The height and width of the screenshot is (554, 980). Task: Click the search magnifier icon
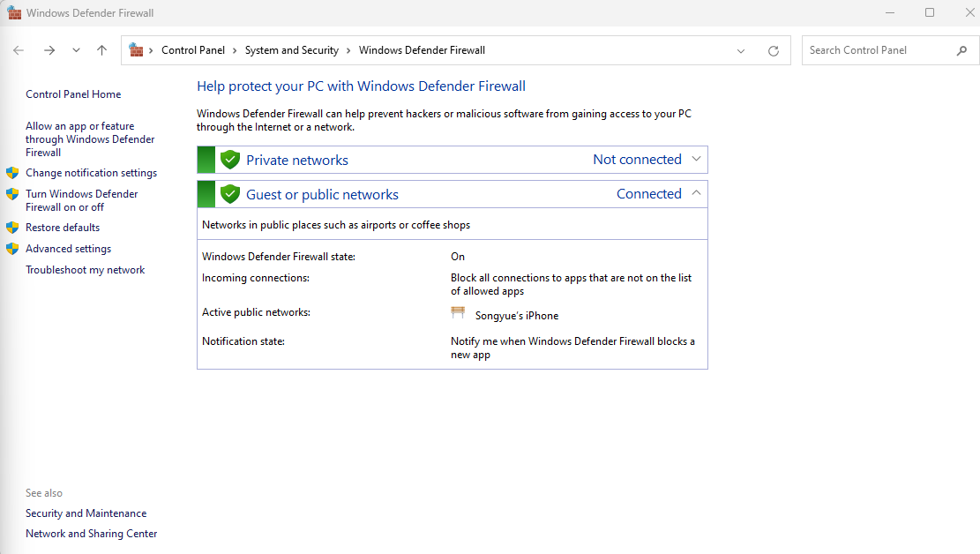tap(961, 50)
